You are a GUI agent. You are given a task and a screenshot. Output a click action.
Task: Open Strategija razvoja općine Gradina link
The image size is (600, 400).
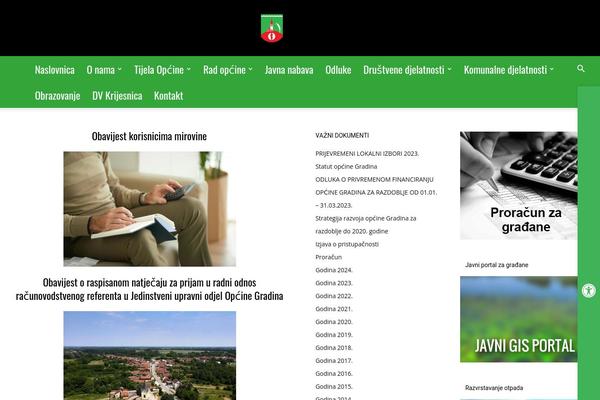366,225
